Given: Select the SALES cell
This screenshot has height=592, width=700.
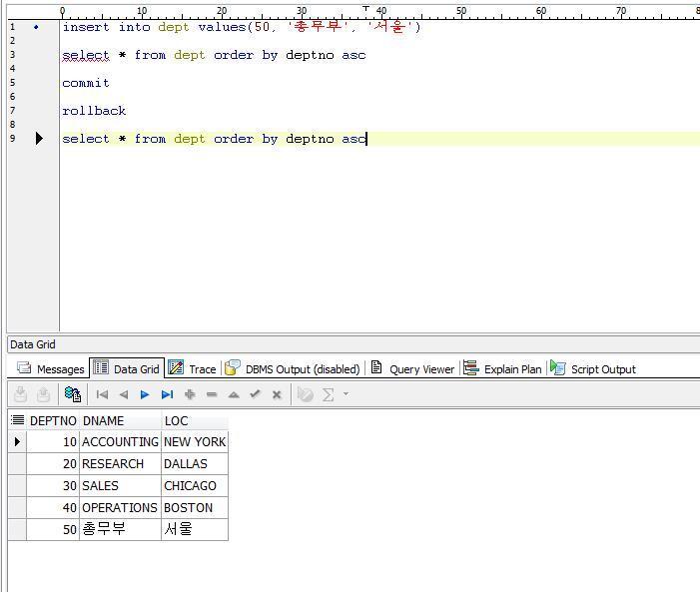Looking at the screenshot, I should tap(120, 485).
